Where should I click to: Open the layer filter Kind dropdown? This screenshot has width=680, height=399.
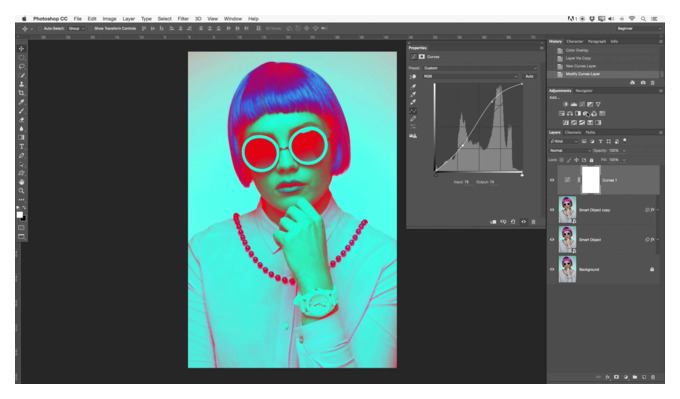click(x=563, y=141)
